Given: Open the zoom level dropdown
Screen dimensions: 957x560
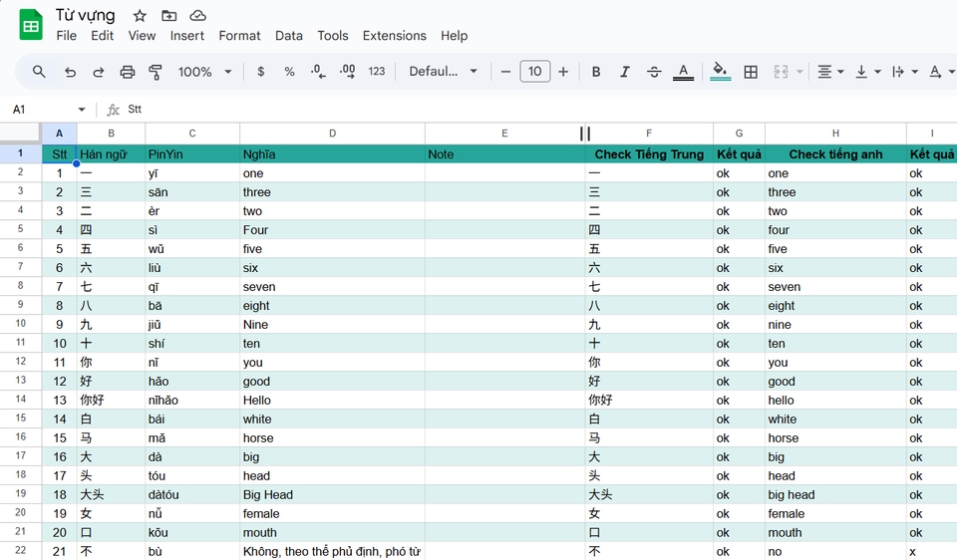Looking at the screenshot, I should [x=204, y=72].
